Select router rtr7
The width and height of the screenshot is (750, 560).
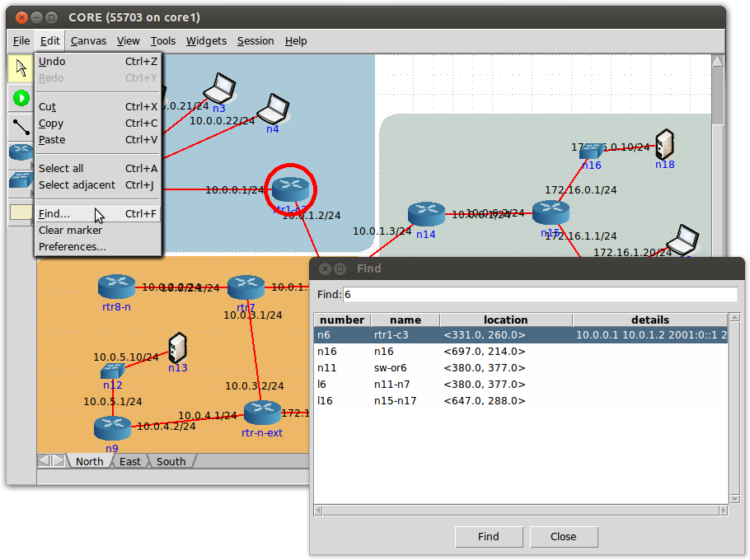(x=246, y=287)
